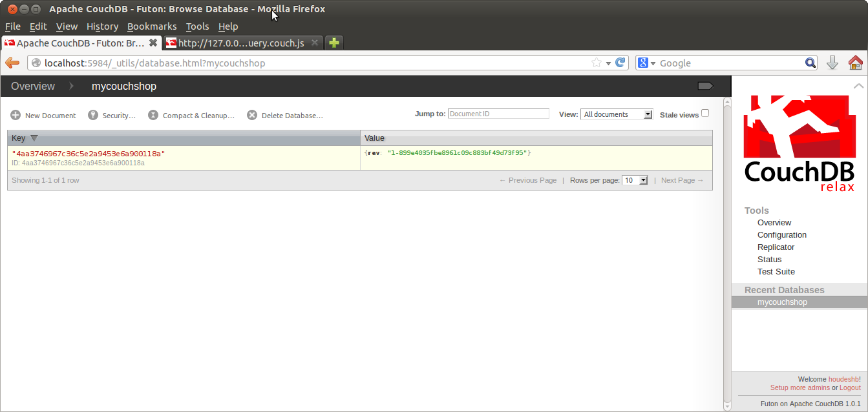Click the houdeshb user link

click(843, 380)
